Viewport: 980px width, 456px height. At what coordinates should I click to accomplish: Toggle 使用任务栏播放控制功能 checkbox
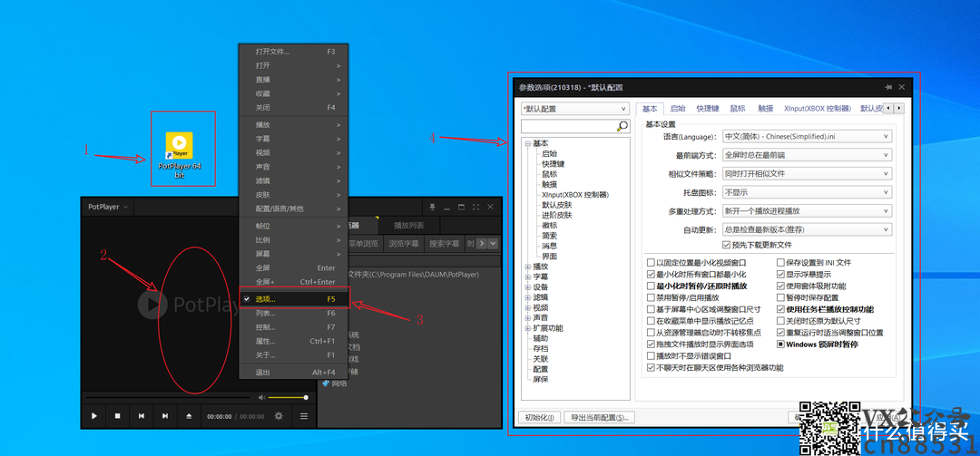click(x=780, y=309)
